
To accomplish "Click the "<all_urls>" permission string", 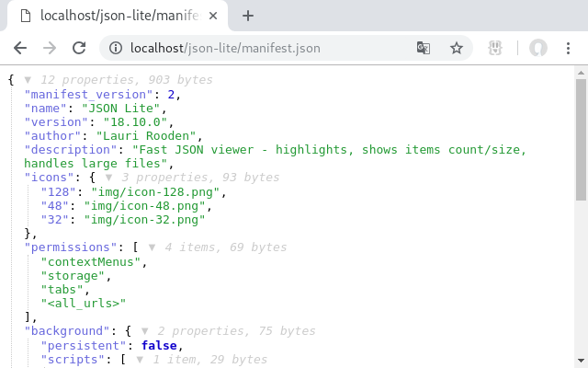I will point(84,304).
